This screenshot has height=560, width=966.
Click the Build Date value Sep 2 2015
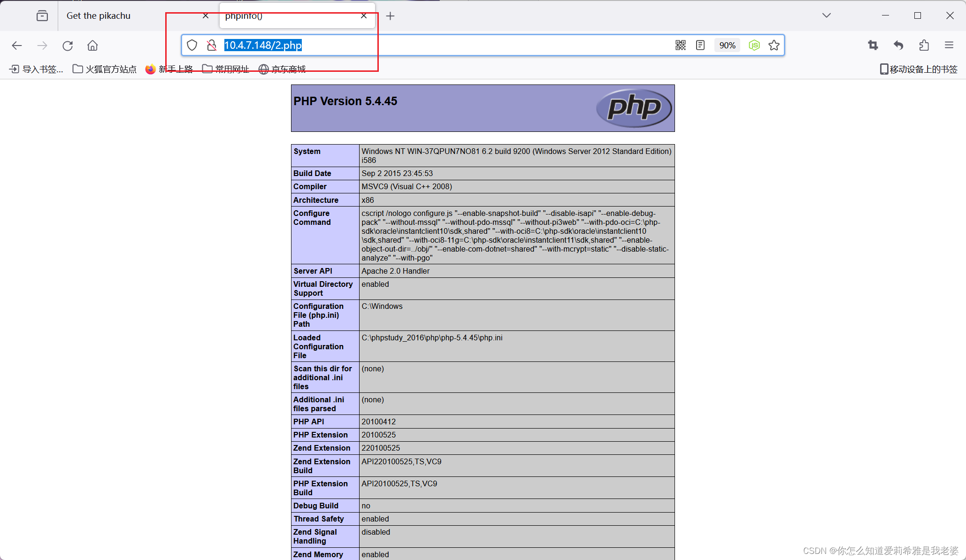(x=397, y=173)
